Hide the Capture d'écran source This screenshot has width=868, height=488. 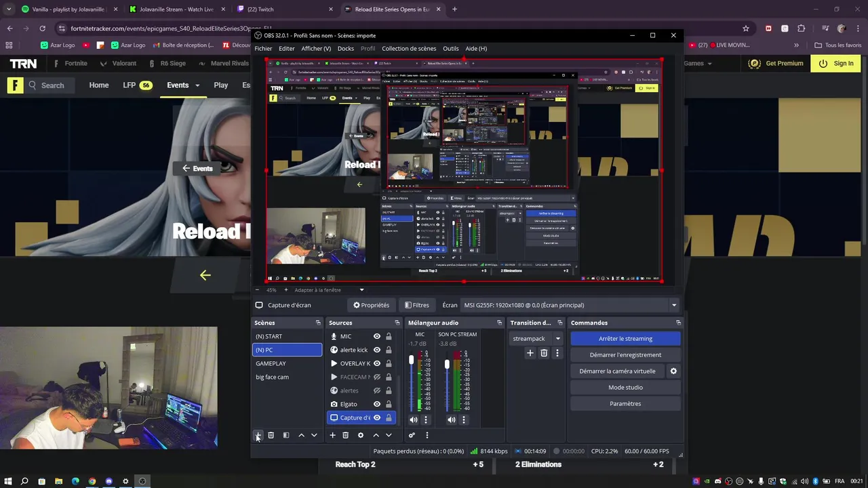pos(377,418)
